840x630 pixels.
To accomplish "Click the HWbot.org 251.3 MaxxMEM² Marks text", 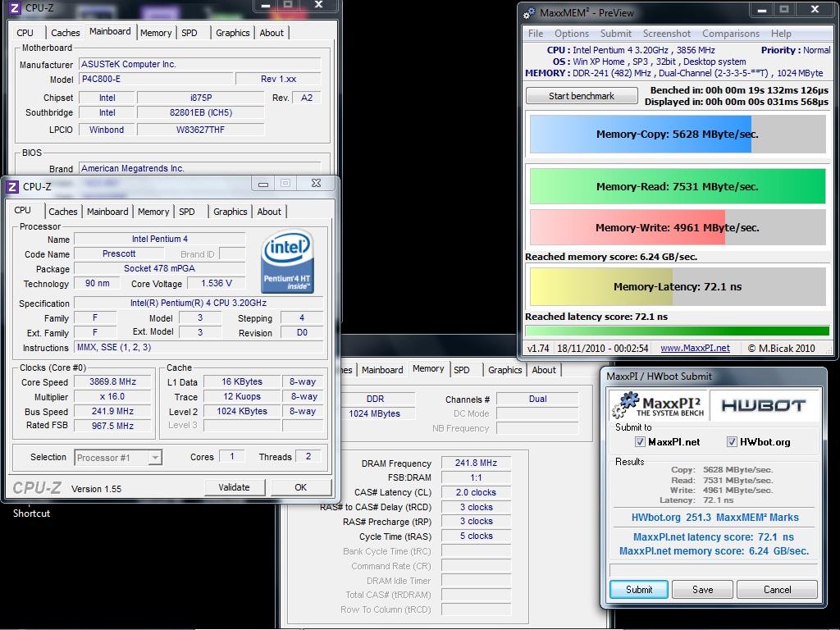I will pos(714,518).
